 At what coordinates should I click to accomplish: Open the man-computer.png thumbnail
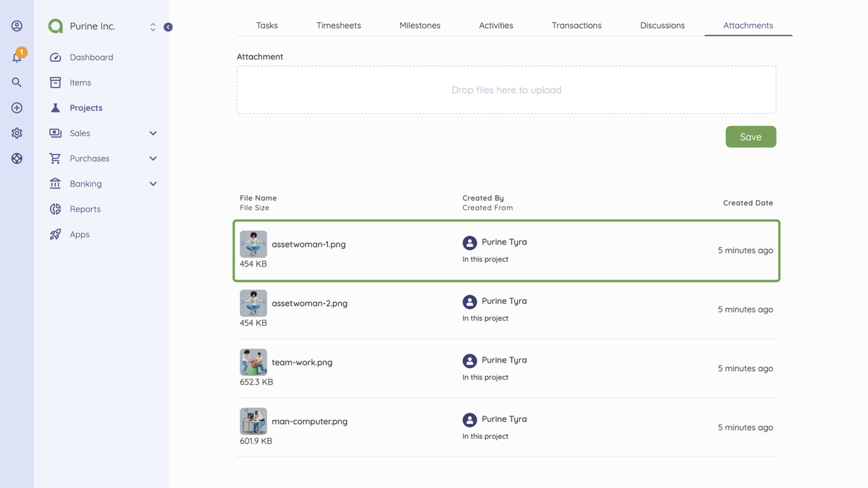coord(253,421)
